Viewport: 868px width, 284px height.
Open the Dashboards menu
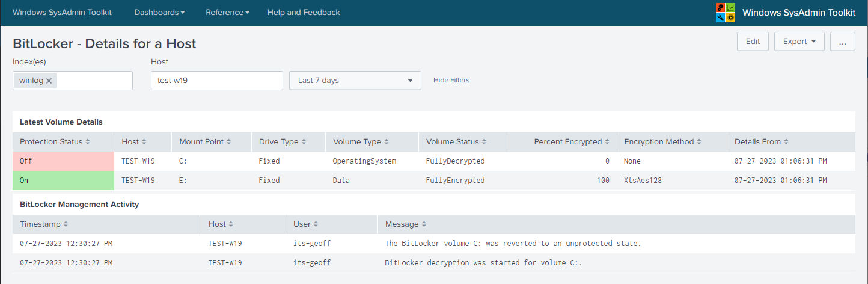point(159,13)
